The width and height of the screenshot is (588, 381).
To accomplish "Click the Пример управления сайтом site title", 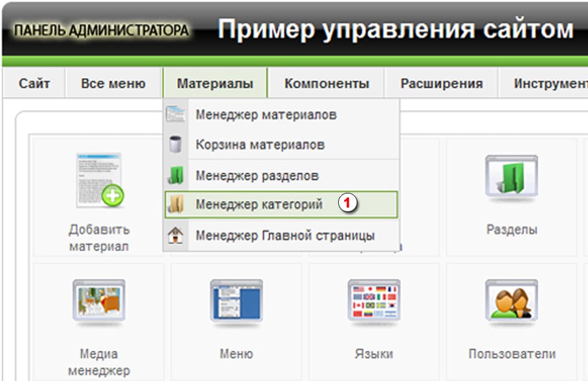I will (395, 29).
